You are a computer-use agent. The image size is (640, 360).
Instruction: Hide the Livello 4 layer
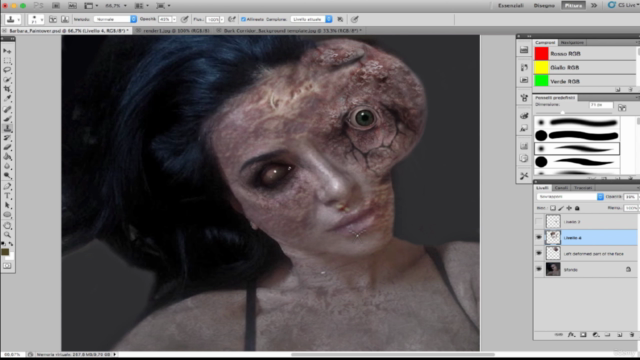coord(539,237)
